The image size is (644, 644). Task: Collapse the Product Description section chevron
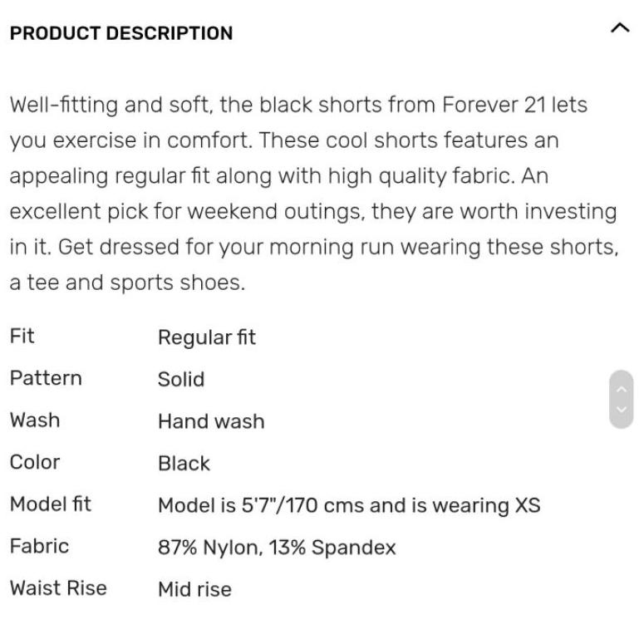(620, 29)
